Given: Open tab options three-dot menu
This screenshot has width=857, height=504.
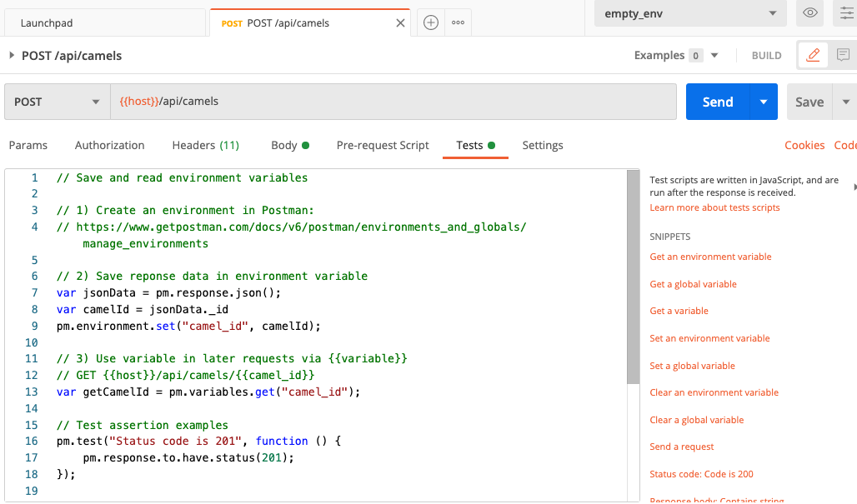Looking at the screenshot, I should 458,23.
